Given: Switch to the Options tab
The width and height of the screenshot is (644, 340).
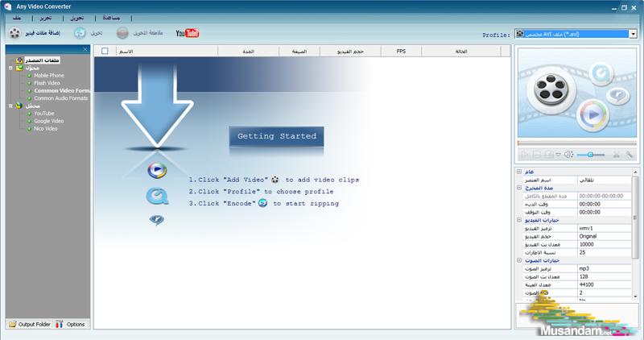Looking at the screenshot, I should tap(72, 325).
